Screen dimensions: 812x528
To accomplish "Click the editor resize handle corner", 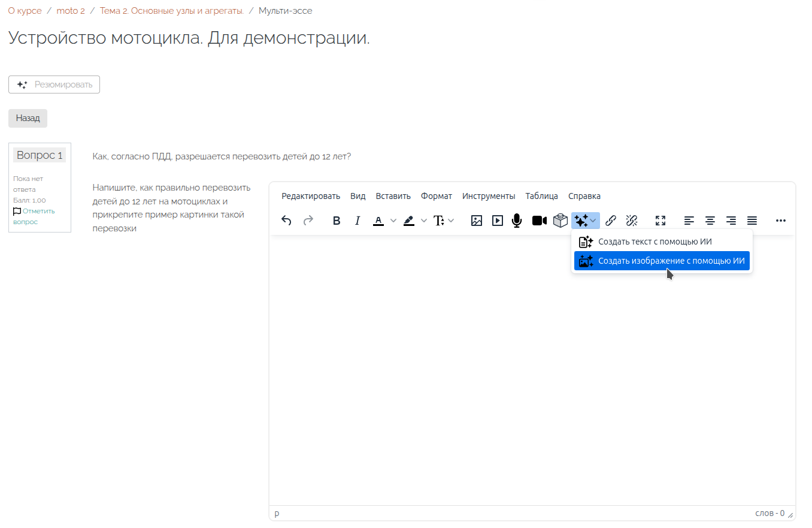I will pyautogui.click(x=790, y=515).
